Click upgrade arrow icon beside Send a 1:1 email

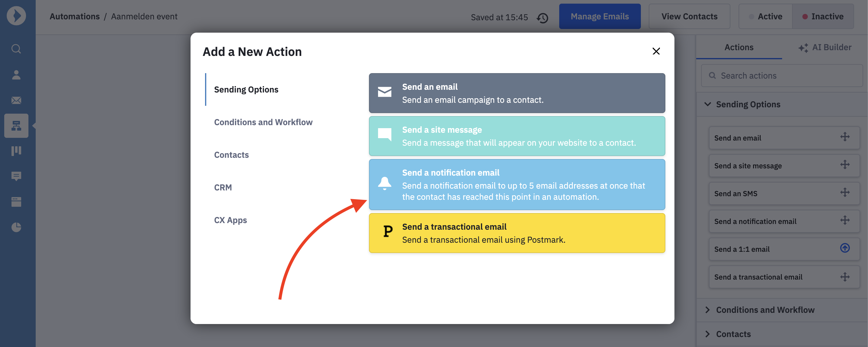(x=845, y=248)
